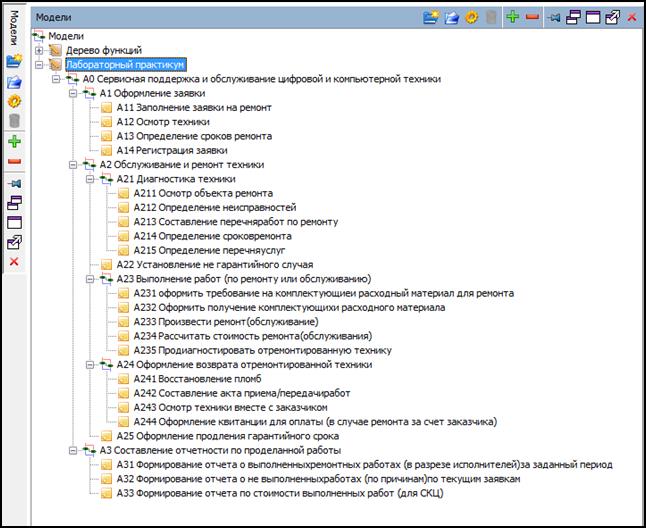Select A233 Произвести ремонт(обслуживание)
The image size is (646, 528).
tap(226, 322)
